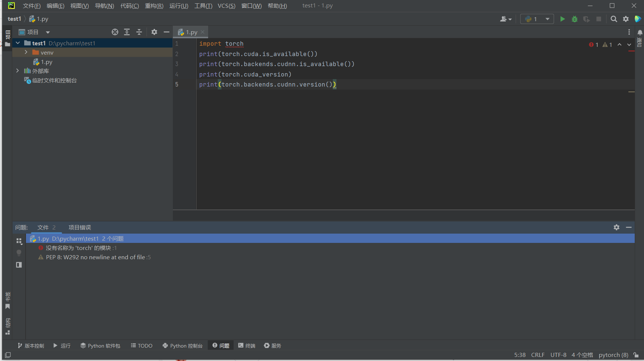The width and height of the screenshot is (644, 361).
Task: Open editor tab options three-dot menu
Action: 629,32
